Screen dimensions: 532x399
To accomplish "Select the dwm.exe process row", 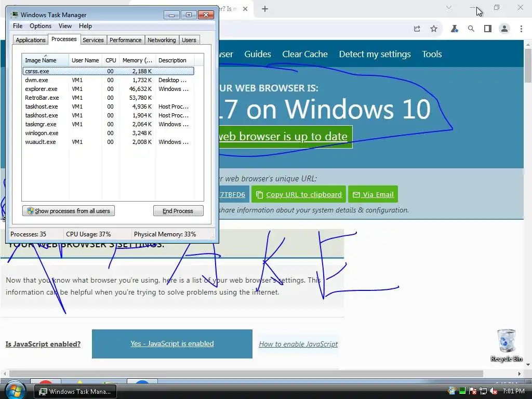I will (x=108, y=80).
